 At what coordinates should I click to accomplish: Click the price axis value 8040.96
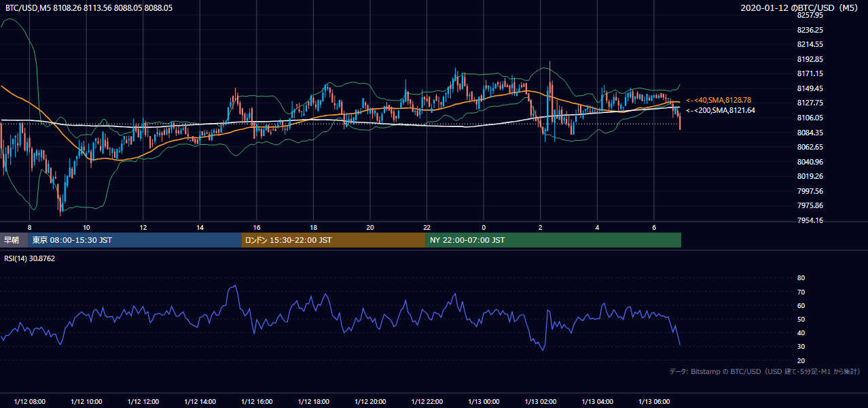[810, 162]
